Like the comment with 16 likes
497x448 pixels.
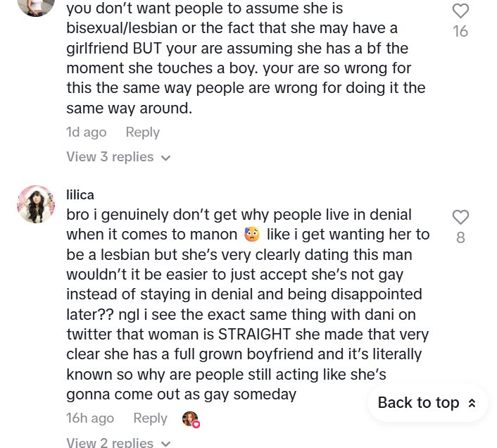coord(460,11)
